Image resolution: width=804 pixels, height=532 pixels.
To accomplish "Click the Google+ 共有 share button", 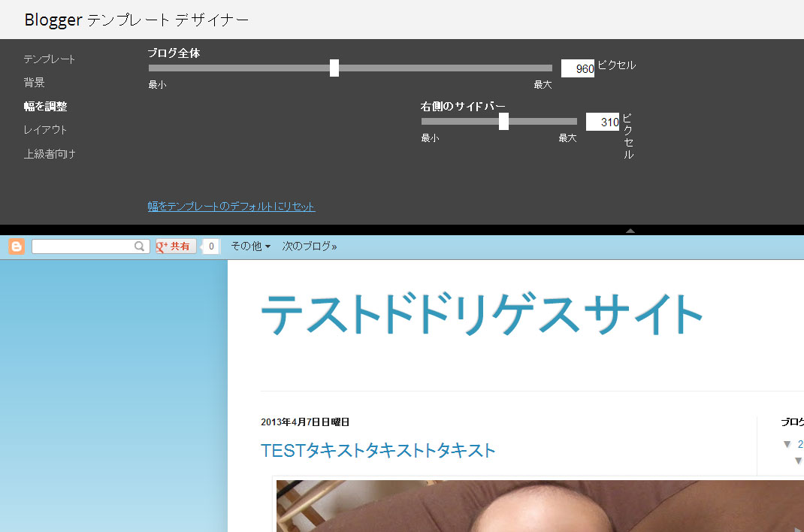I will click(176, 246).
